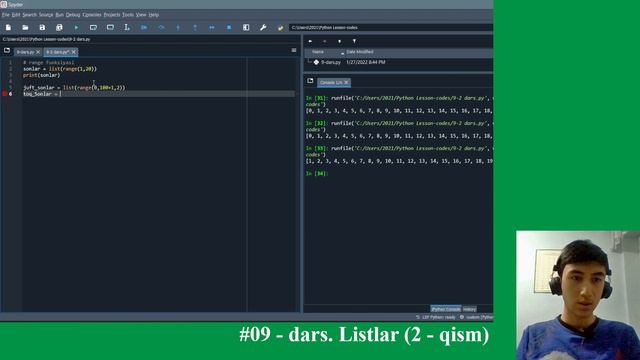640x360 pixels.
Task: Continue execution until next breakpoint icon
Action: [x=212, y=27]
